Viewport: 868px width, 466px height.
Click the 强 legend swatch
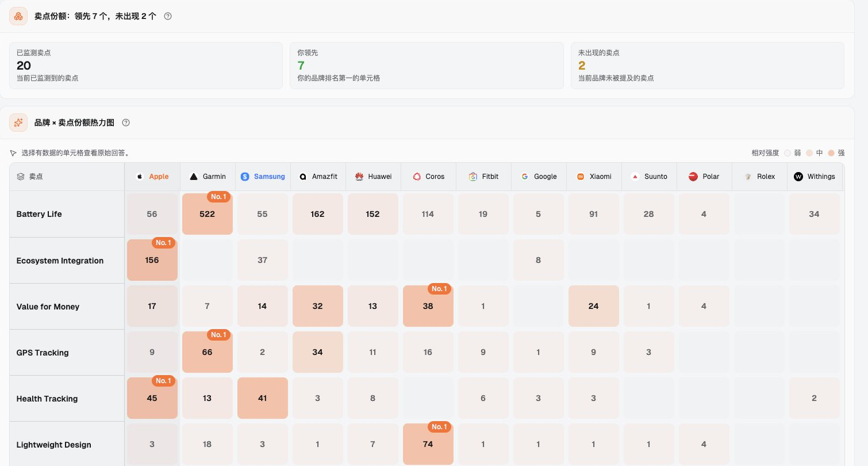pyautogui.click(x=831, y=153)
